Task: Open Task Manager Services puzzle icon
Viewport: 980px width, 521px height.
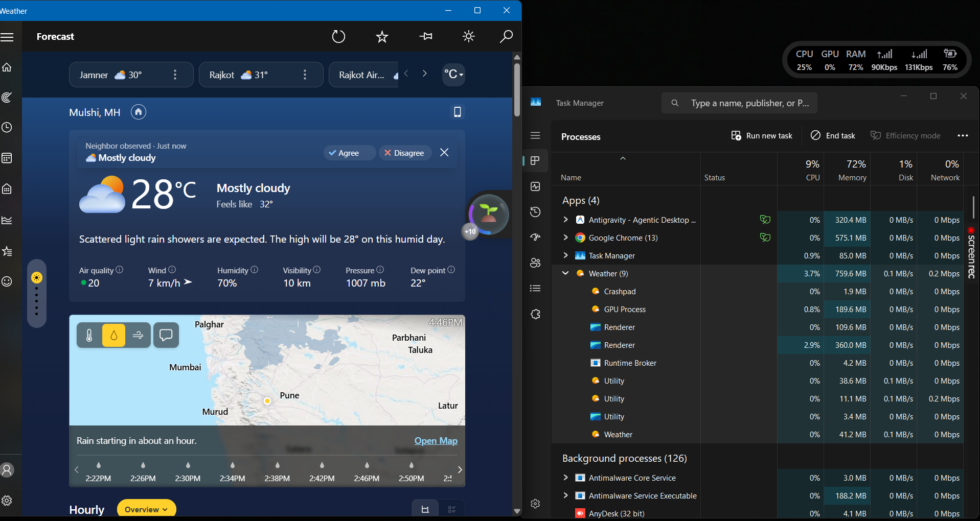Action: [535, 314]
